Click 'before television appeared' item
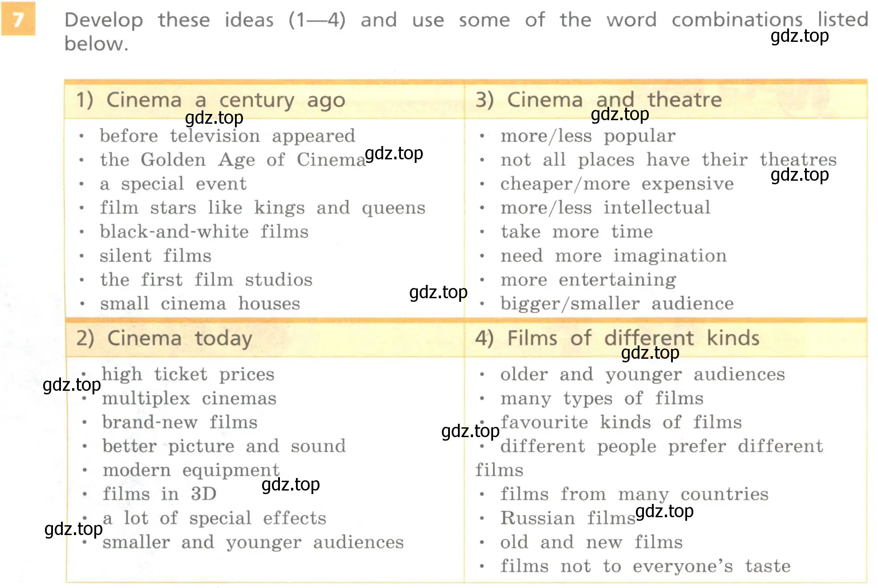The width and height of the screenshot is (878, 588). pyautogui.click(x=227, y=136)
